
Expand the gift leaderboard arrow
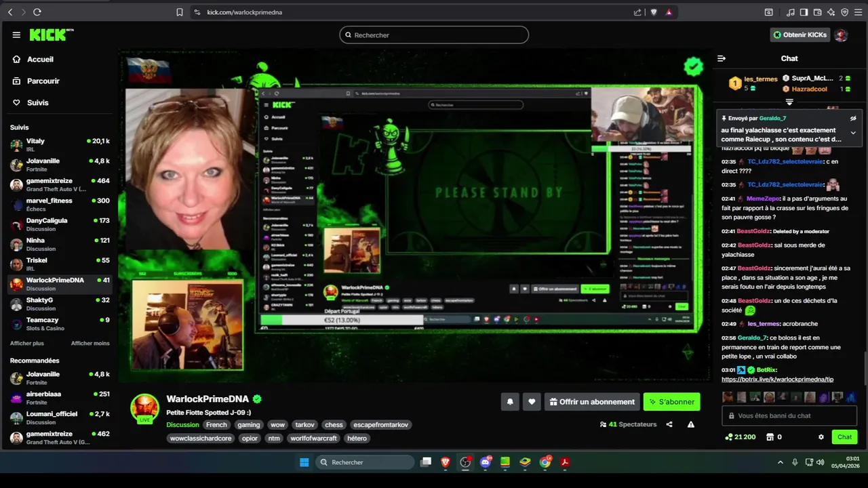[x=789, y=102]
